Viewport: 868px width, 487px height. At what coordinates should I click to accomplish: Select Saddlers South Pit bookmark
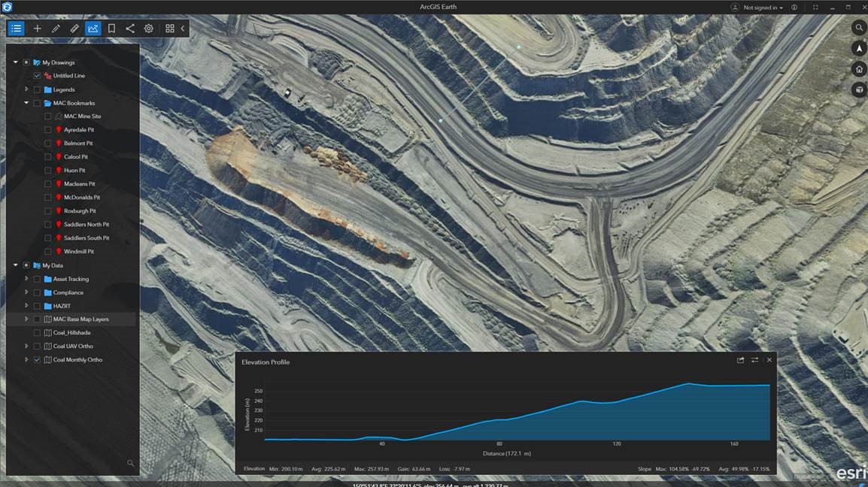coord(86,238)
